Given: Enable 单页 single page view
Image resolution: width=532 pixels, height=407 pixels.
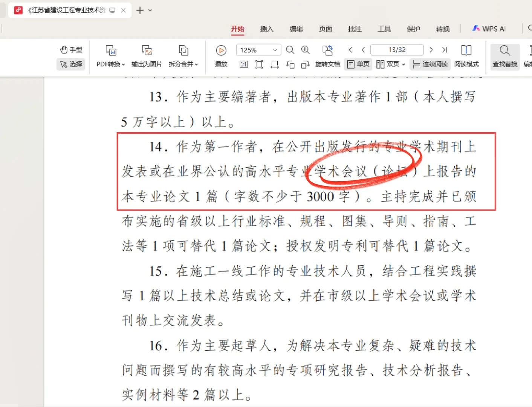Looking at the screenshot, I should (358, 64).
